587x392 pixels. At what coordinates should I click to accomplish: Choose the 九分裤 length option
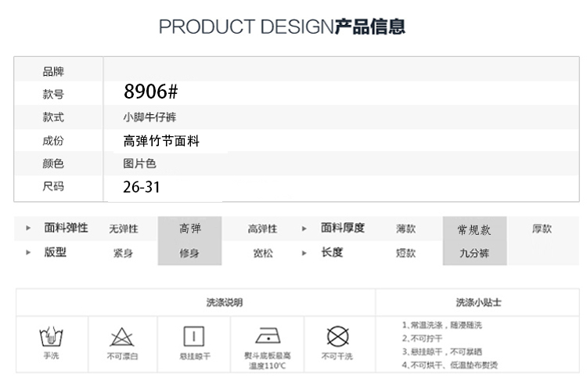point(474,253)
